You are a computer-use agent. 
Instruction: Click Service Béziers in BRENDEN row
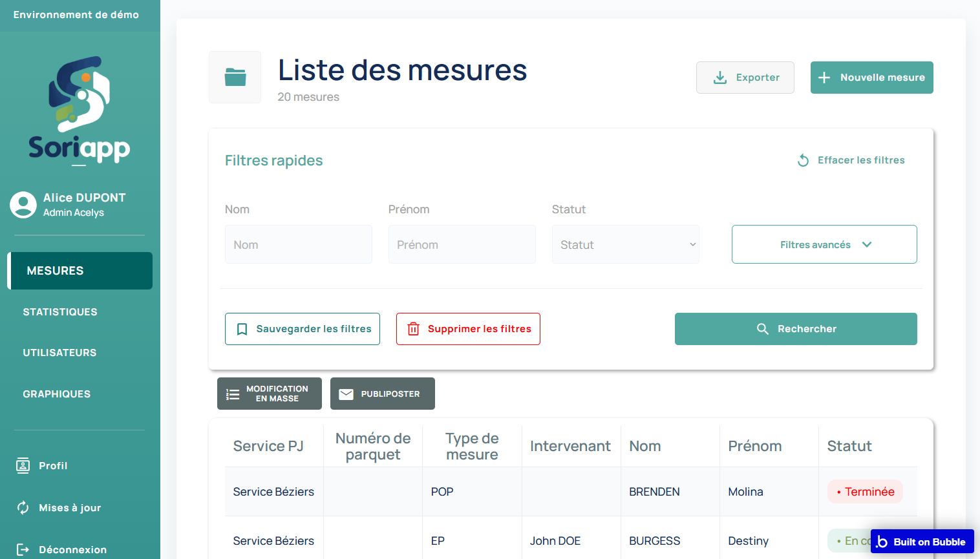pyautogui.click(x=273, y=492)
